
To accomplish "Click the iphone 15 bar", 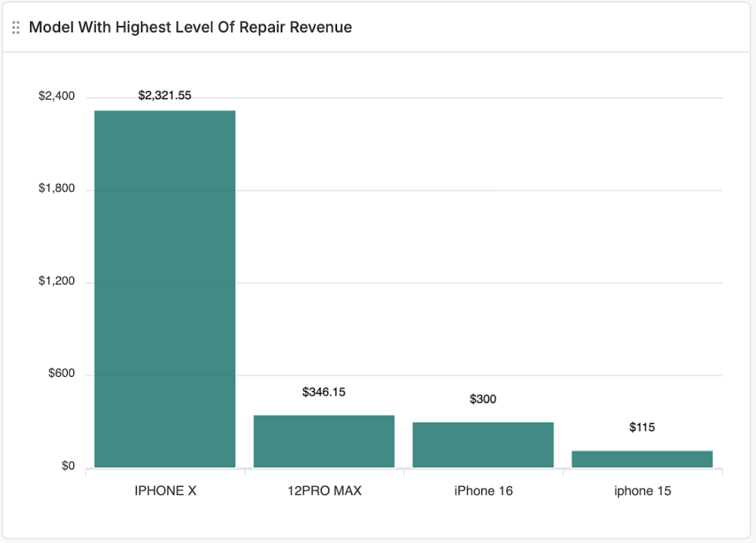I will coord(642,458).
